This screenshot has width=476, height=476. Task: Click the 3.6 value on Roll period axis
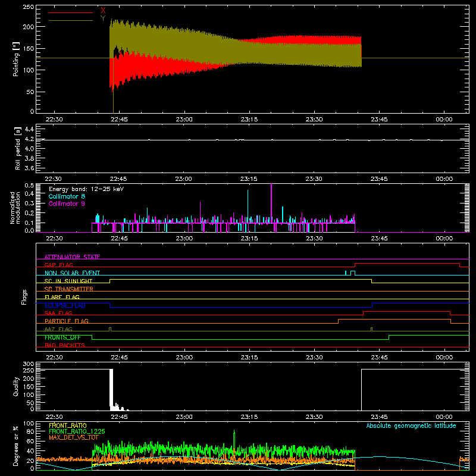[29, 168]
